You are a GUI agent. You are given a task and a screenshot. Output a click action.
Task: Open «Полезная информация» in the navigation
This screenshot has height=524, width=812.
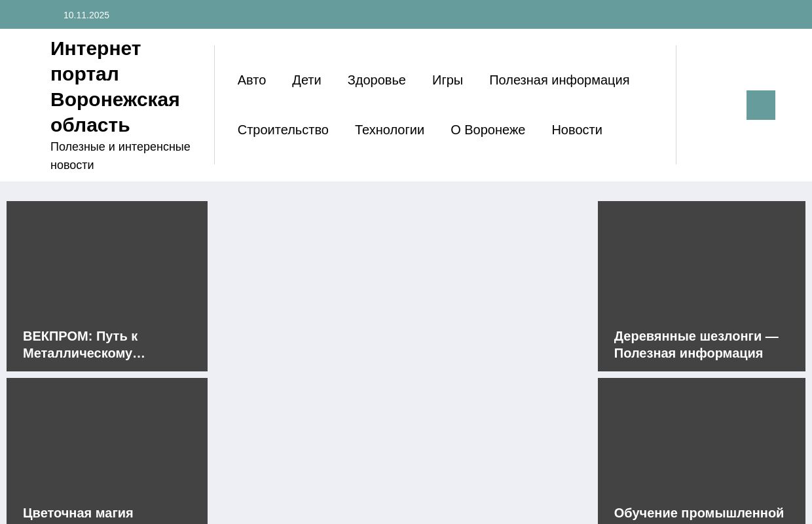559,80
